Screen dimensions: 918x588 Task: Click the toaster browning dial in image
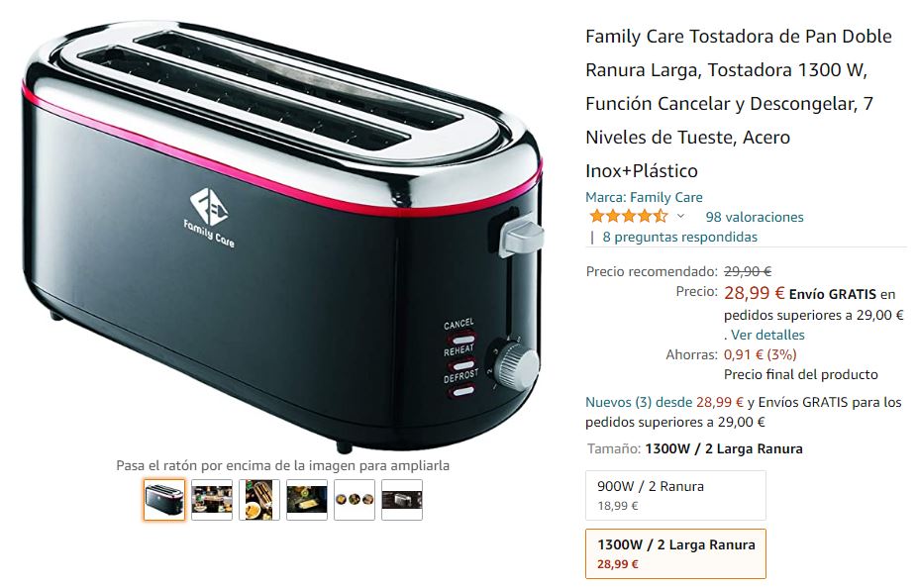click(x=517, y=364)
